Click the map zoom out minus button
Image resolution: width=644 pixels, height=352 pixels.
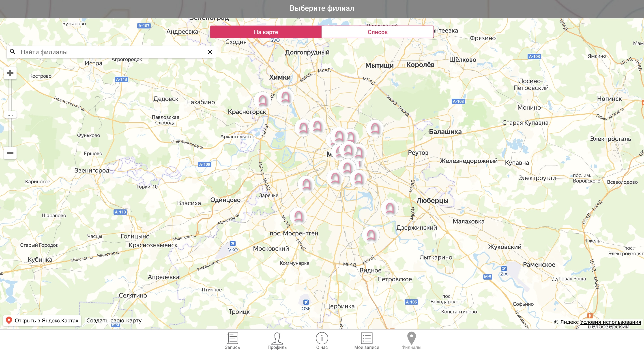point(10,153)
